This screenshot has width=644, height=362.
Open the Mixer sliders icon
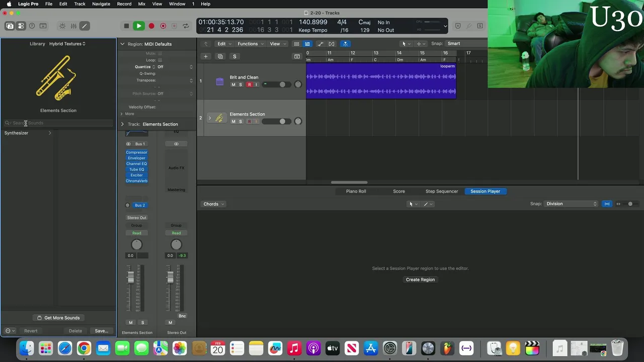[x=73, y=26]
